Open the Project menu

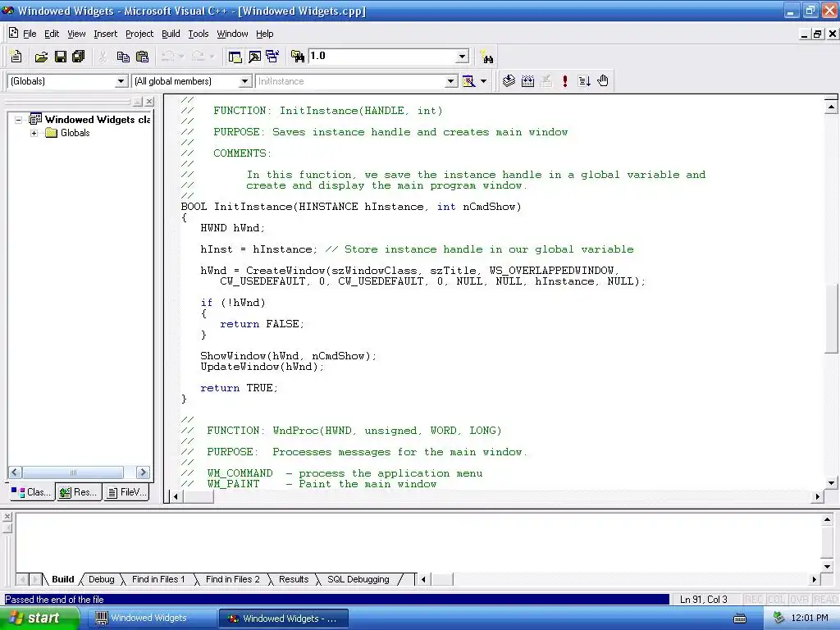click(x=139, y=34)
